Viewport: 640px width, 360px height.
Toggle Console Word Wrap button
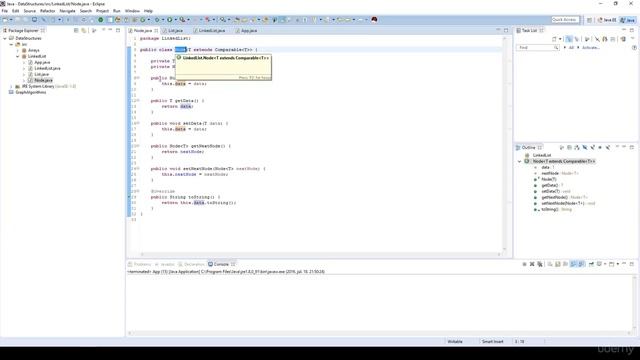565,264
